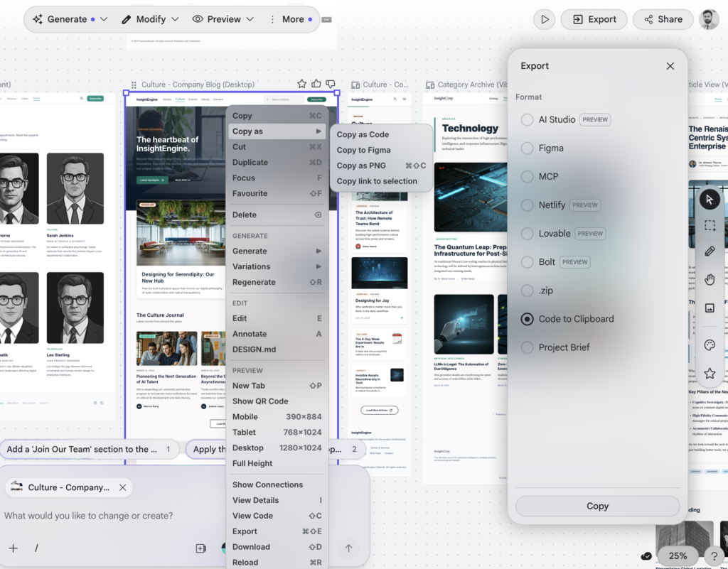Expand the Variations submenu

click(x=277, y=266)
